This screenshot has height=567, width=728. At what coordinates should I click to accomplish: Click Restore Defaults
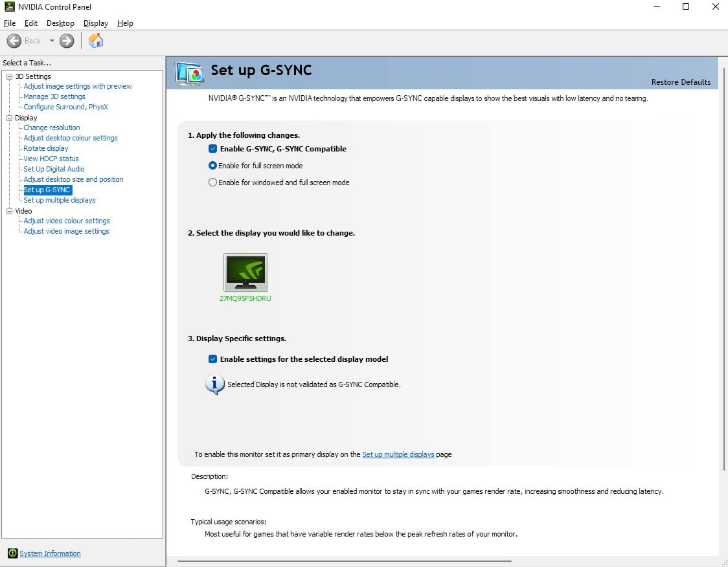pyautogui.click(x=681, y=82)
